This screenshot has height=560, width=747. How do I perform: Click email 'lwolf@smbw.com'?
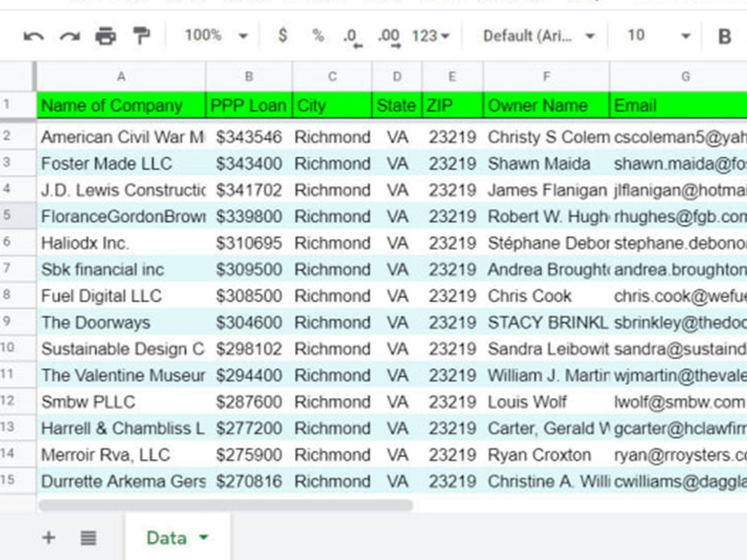[678, 402]
